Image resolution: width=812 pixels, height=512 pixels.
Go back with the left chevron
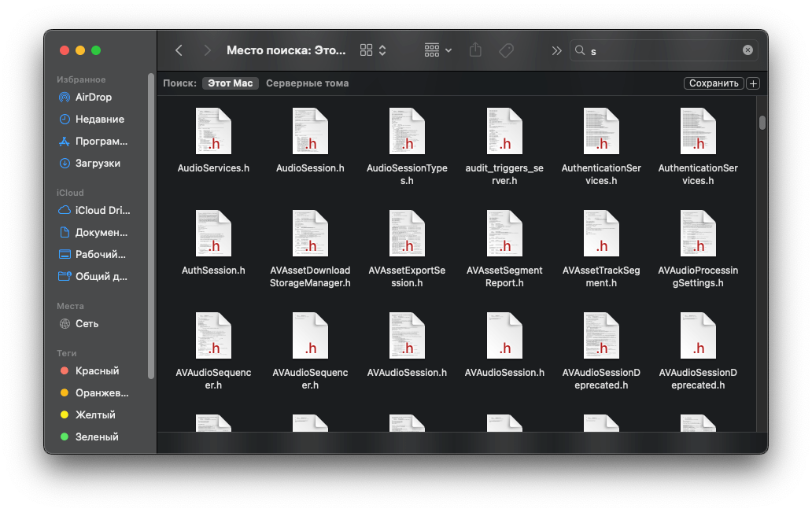click(x=179, y=50)
